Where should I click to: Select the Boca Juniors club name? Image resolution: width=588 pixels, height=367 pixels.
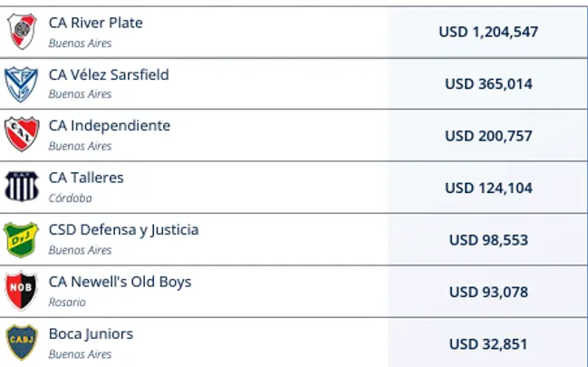[91, 333]
